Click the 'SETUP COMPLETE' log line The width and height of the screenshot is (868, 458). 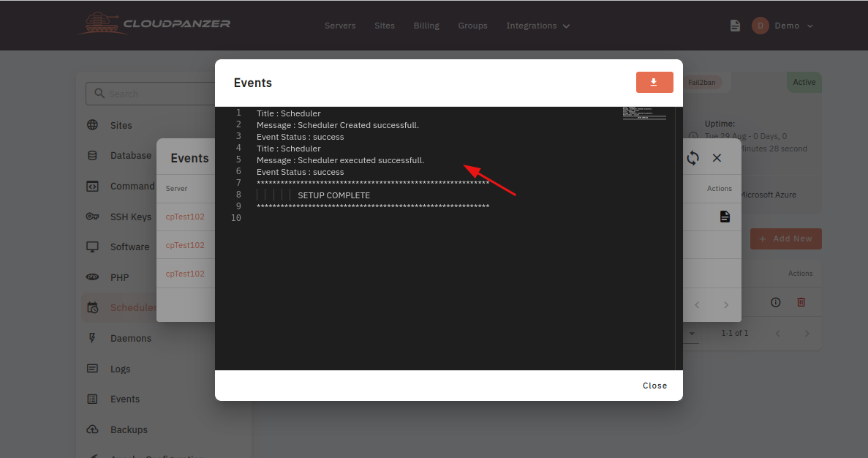click(x=333, y=195)
